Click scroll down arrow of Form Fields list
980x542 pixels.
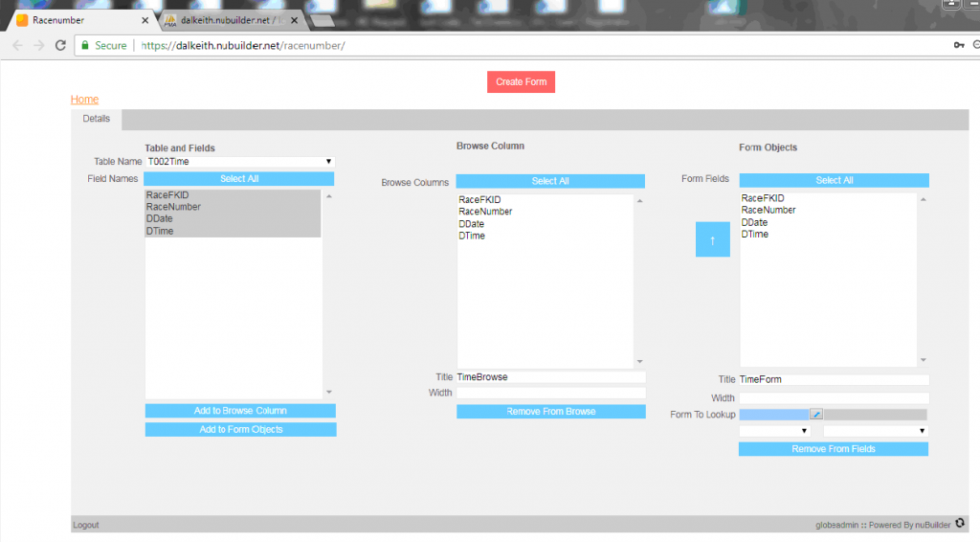point(924,359)
